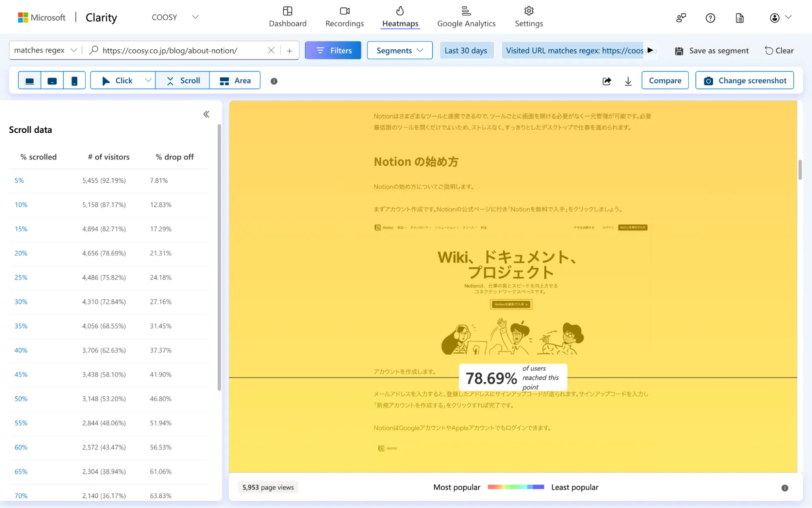The height and width of the screenshot is (508, 812).
Task: Select the 60% scrolled row link
Action: pos(21,447)
